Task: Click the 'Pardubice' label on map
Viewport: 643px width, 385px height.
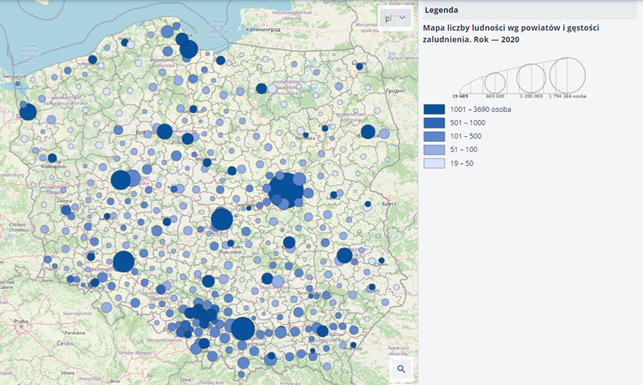Action: click(75, 333)
